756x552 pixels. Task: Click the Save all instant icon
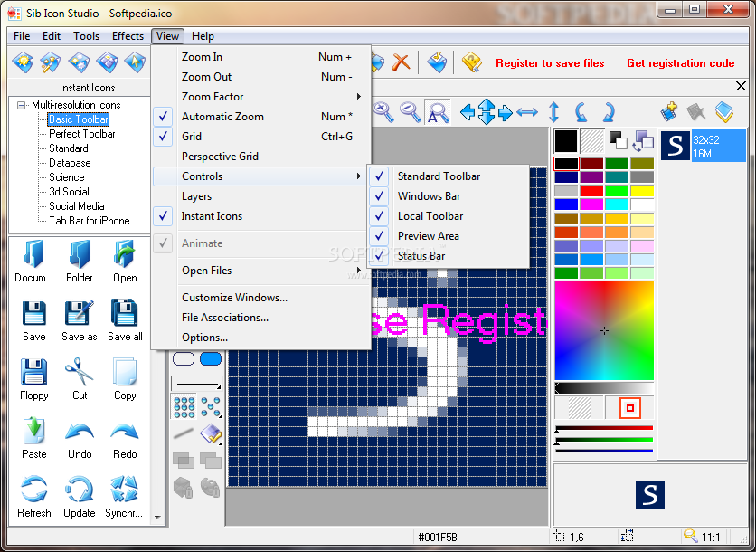pos(125,320)
